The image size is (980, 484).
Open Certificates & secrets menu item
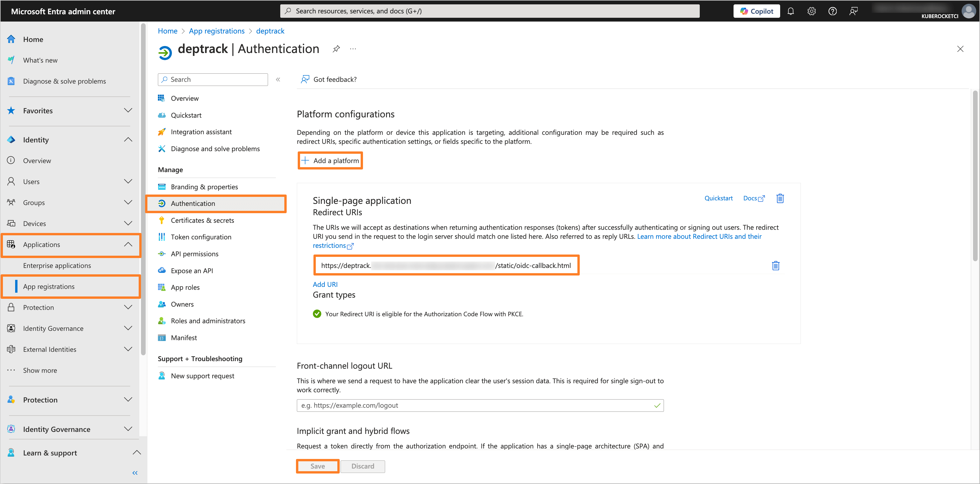(202, 220)
